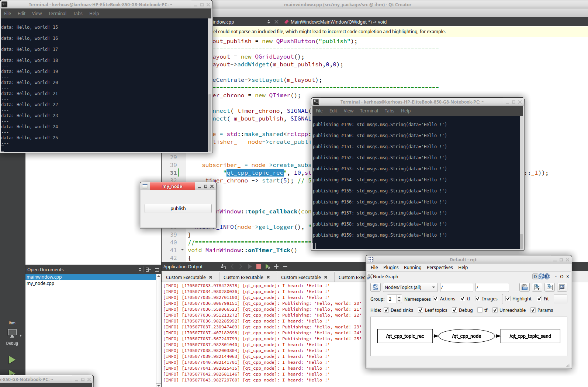The width and height of the screenshot is (588, 387).
Task: Toggle the Actions checkbox in rqt
Action: (x=436, y=299)
